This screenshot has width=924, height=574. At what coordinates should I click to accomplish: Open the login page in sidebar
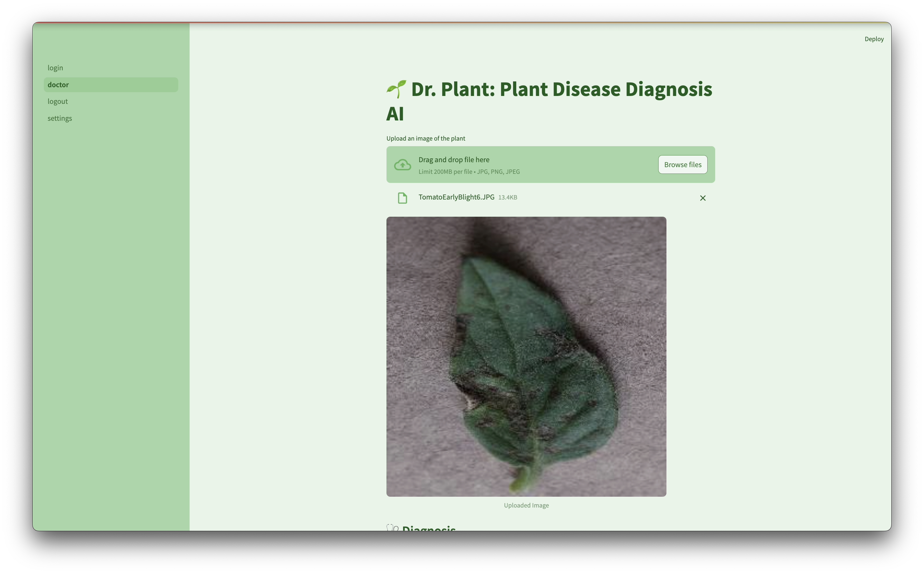[55, 68]
